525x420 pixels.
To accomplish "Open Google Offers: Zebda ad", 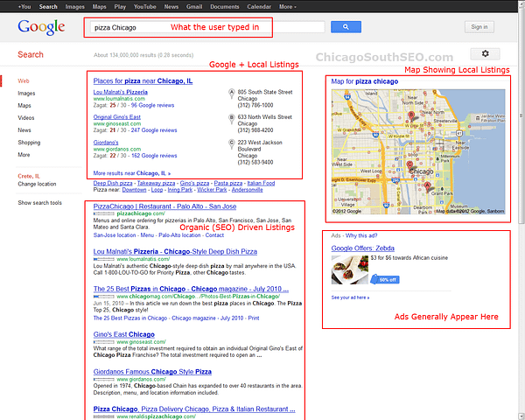I will pos(362,248).
